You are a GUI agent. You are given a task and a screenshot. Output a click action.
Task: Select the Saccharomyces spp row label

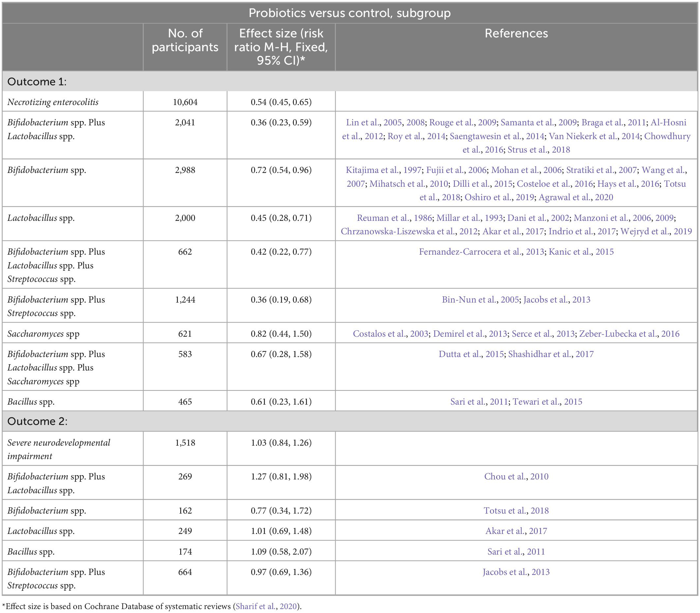pos(43,334)
